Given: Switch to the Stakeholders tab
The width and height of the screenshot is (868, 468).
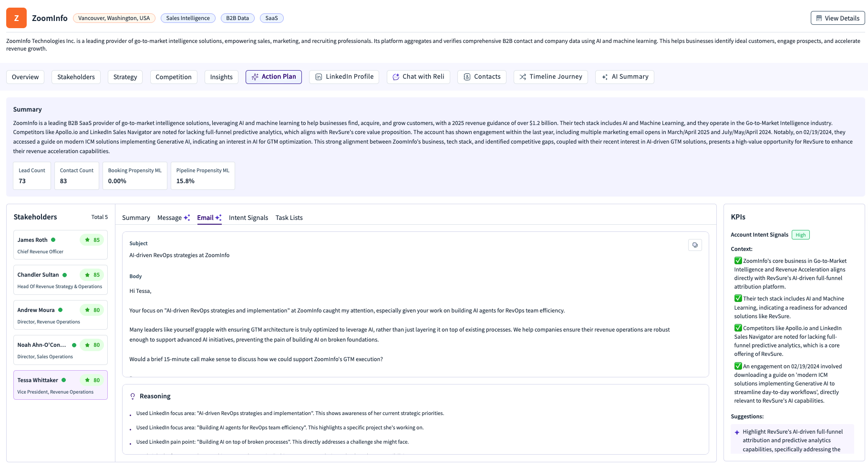Looking at the screenshot, I should coord(76,77).
